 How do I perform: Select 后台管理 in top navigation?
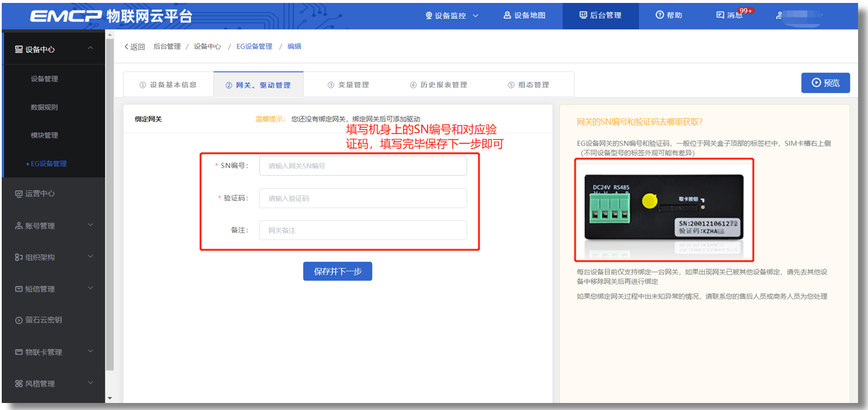[x=600, y=15]
